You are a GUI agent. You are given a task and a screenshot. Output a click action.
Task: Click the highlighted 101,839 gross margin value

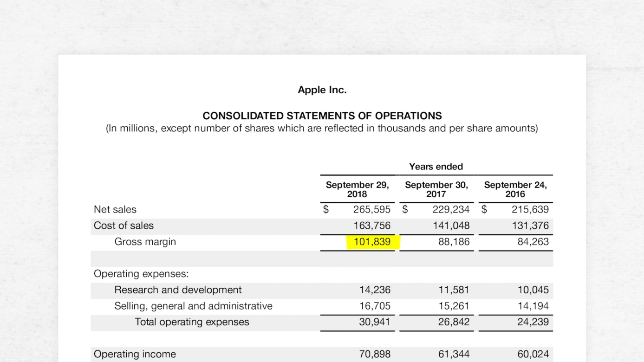[x=372, y=242]
